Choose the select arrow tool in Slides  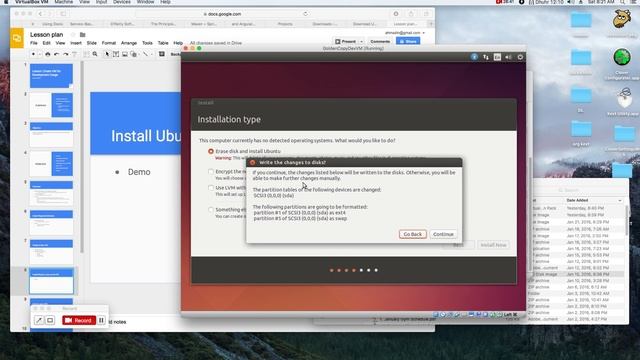point(107,54)
